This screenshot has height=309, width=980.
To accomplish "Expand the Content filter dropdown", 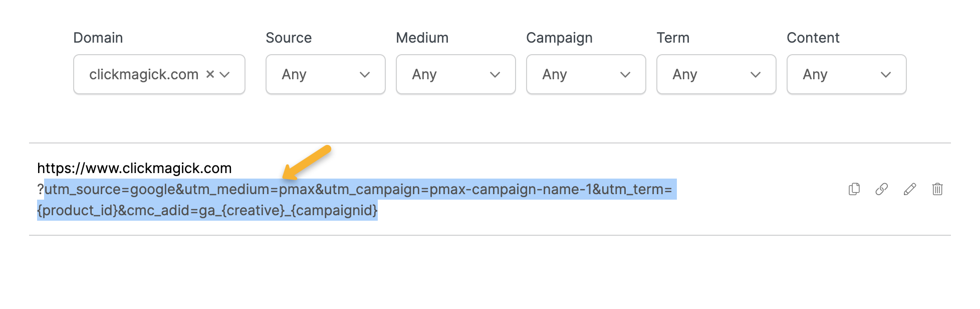I will [x=846, y=74].
